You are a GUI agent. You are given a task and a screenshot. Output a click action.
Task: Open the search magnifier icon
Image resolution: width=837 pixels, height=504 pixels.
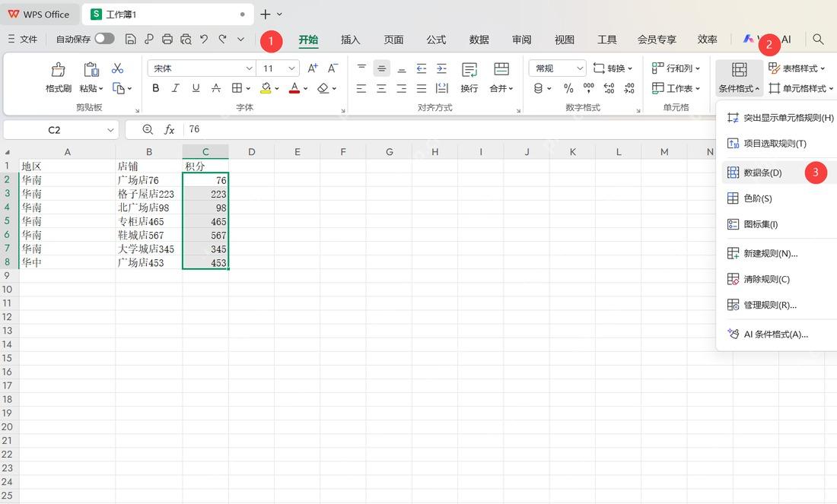pyautogui.click(x=818, y=39)
